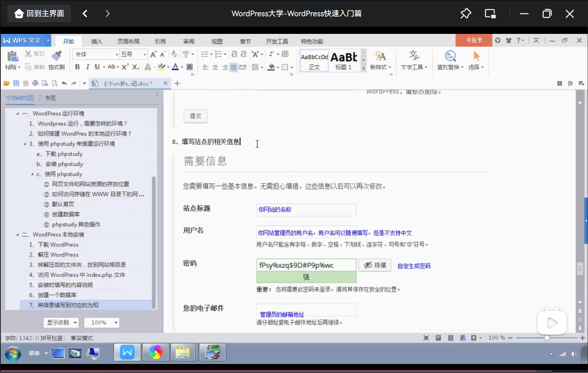Switch to the 页面布局 ribbon tab
This screenshot has height=373, width=588.
128,41
